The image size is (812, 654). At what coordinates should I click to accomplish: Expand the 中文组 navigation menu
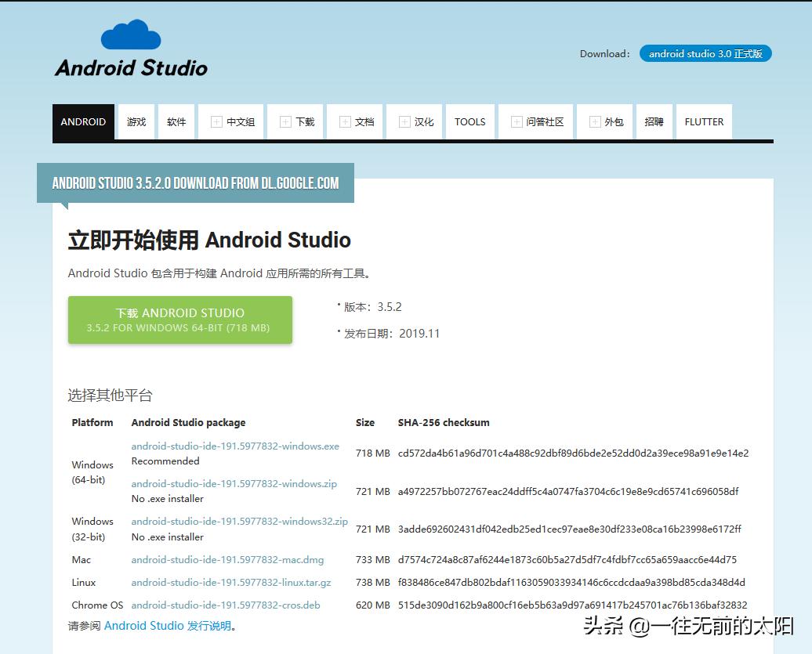pos(231,121)
